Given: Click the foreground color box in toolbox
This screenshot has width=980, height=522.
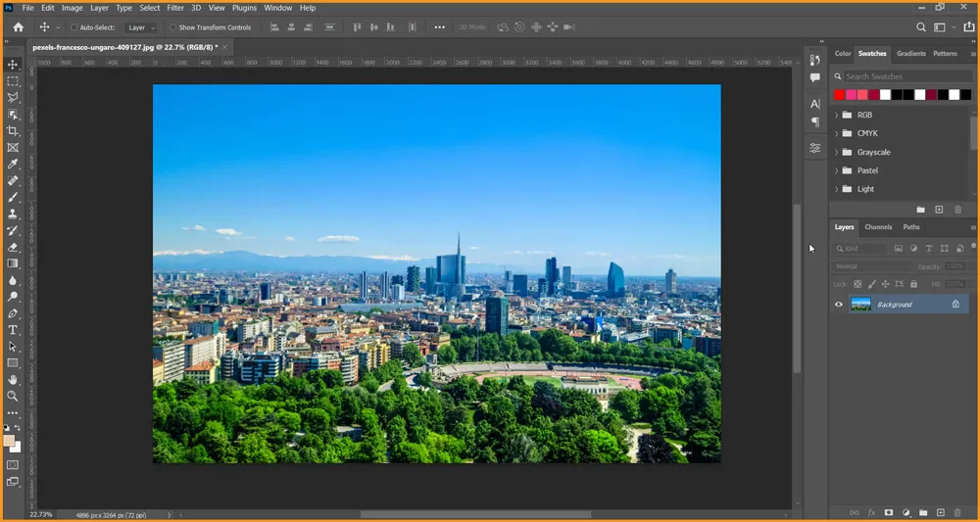Looking at the screenshot, I should pos(9,441).
